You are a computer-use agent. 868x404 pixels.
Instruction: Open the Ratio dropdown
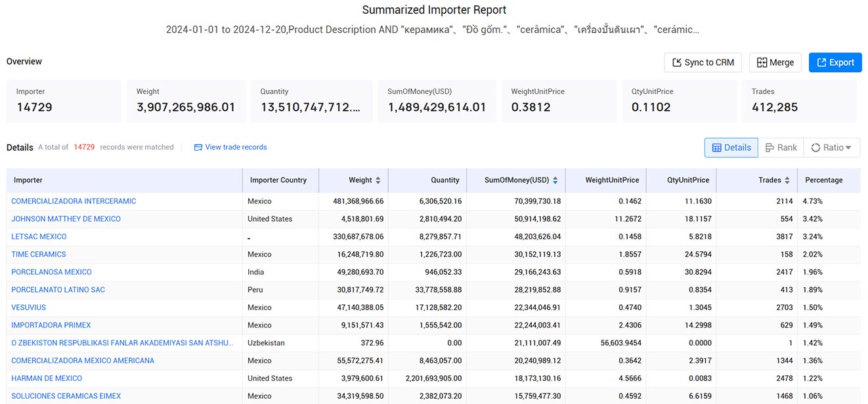point(831,148)
